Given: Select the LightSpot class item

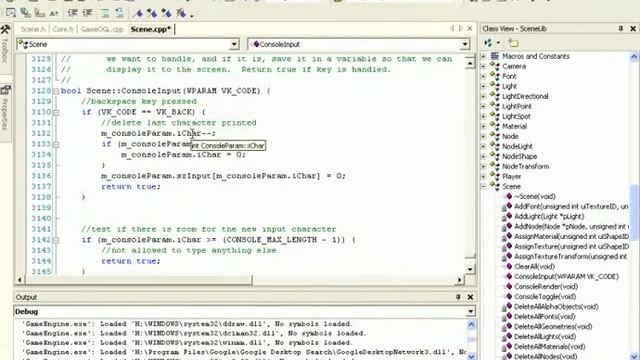Looking at the screenshot, I should (516, 116).
